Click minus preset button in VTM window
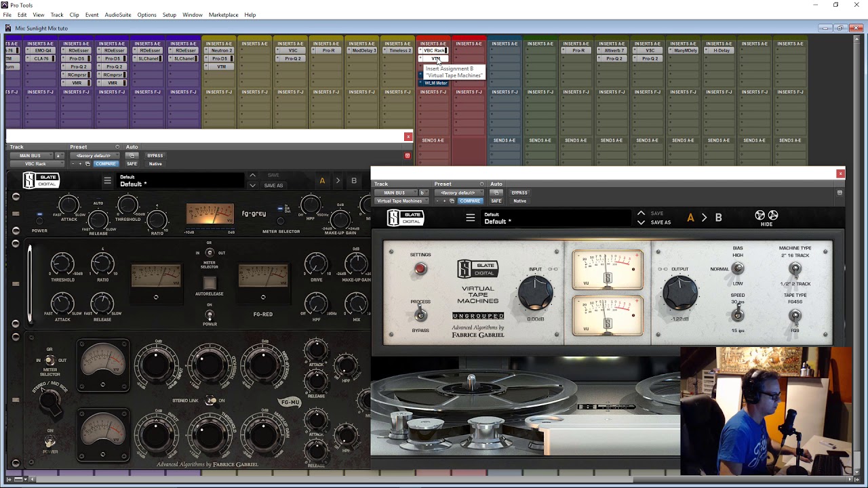The height and width of the screenshot is (488, 868). coord(438,201)
